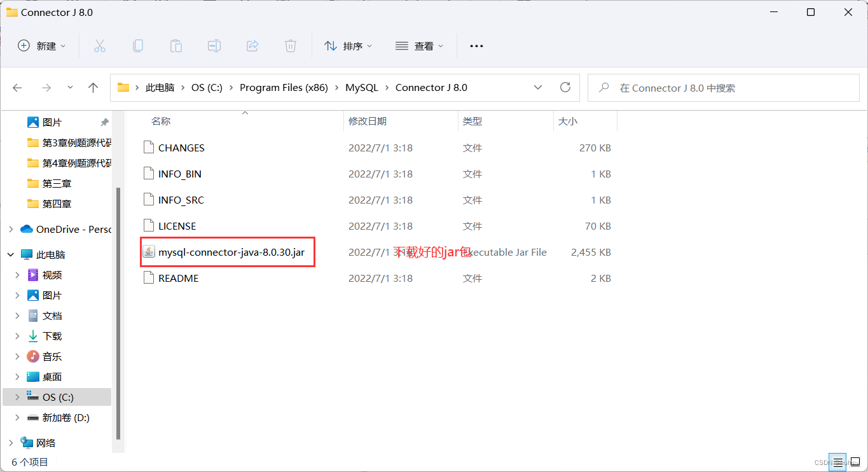Image resolution: width=868 pixels, height=472 pixels.
Task: Click the Share icon in toolbar
Action: [x=252, y=46]
